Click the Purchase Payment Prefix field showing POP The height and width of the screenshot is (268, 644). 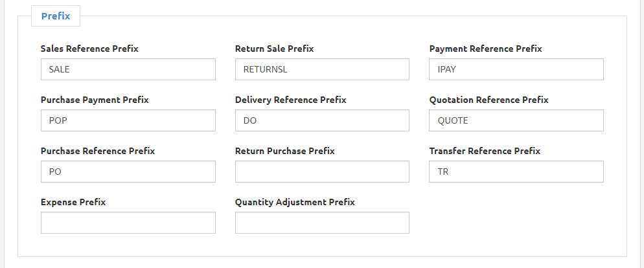pyautogui.click(x=128, y=120)
